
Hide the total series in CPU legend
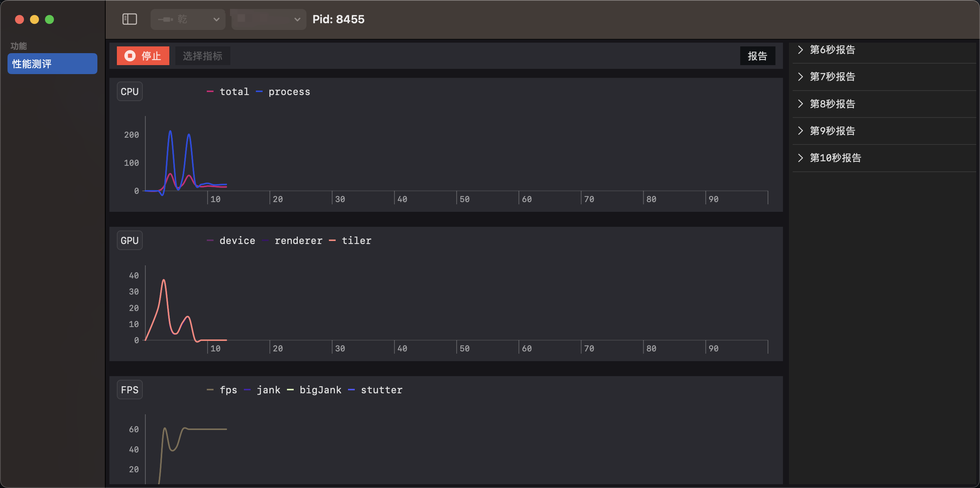(x=235, y=91)
